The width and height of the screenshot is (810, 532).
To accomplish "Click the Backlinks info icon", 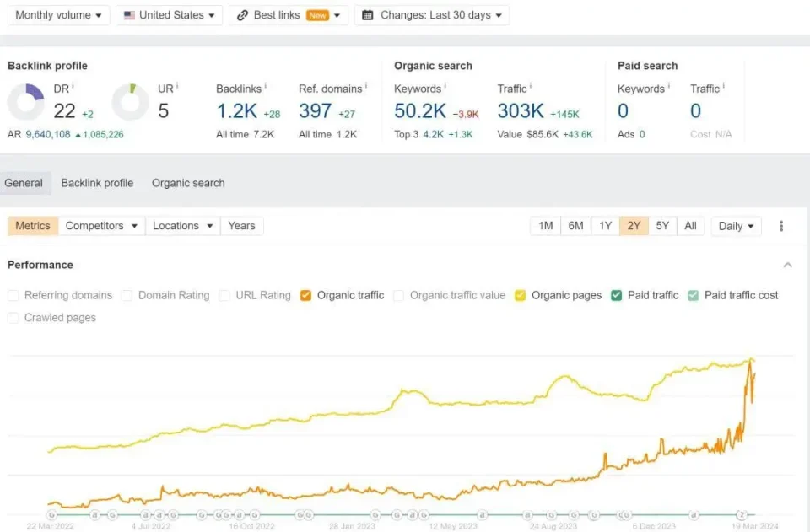I will point(266,85).
